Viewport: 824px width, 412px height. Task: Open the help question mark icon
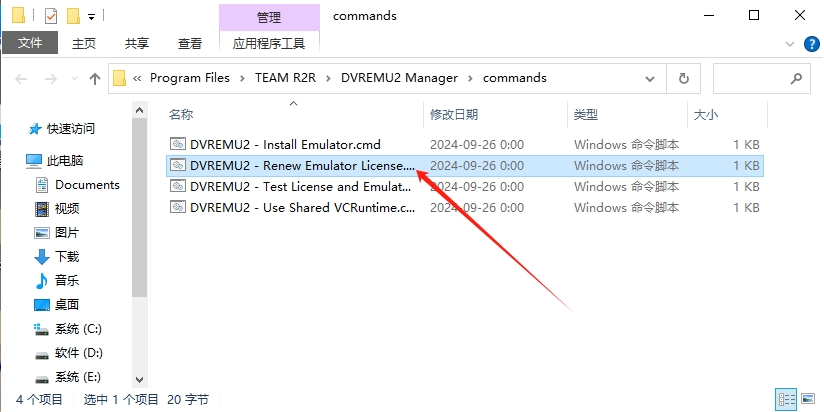point(812,44)
